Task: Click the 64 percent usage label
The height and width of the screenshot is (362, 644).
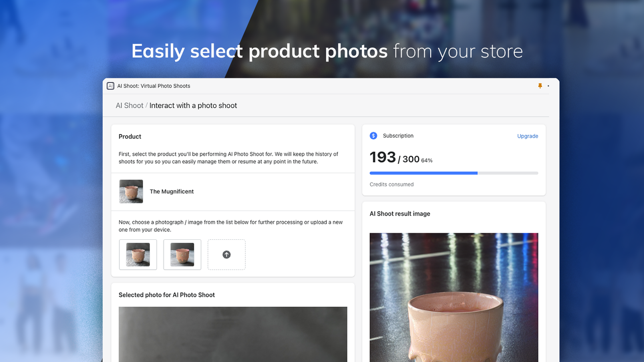Action: point(426,160)
